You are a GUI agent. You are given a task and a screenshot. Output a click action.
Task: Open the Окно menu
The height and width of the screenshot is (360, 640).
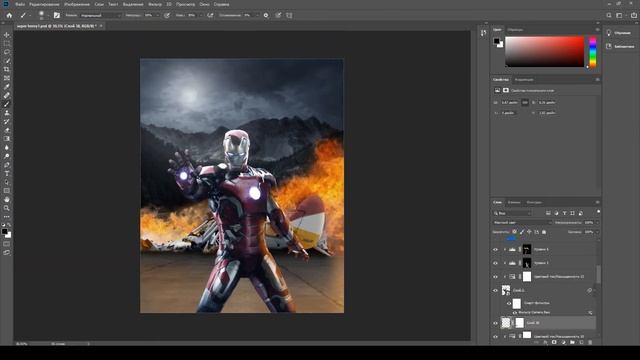click(x=204, y=4)
